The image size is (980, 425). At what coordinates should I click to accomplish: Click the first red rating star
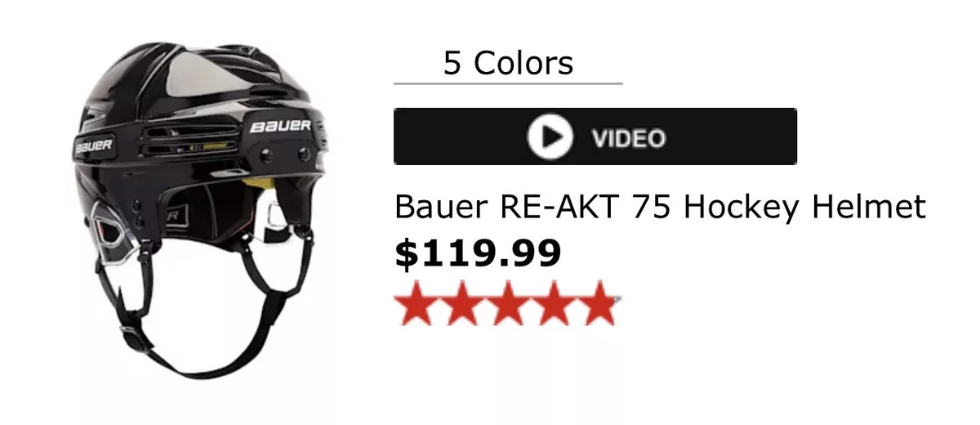coord(416,302)
